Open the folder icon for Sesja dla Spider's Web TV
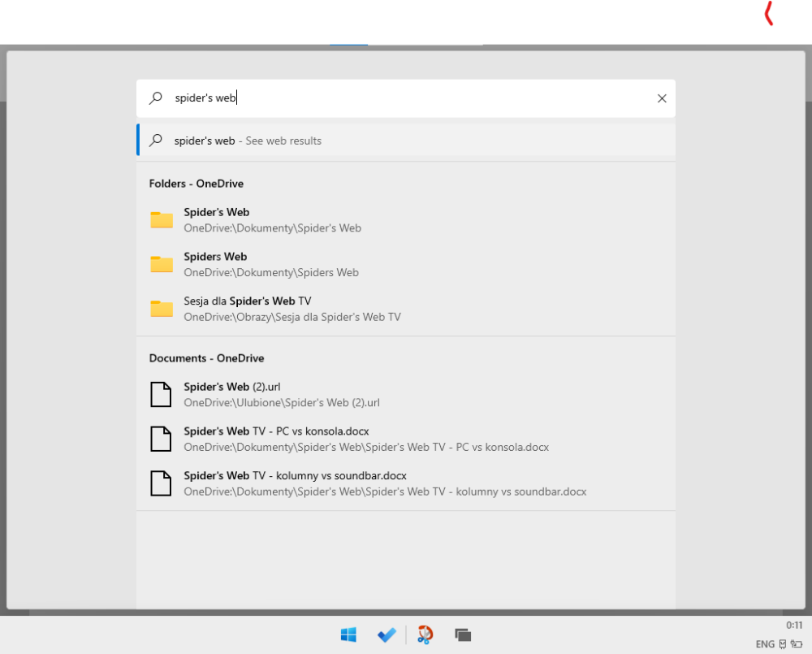This screenshot has width=812, height=654. coord(162,309)
